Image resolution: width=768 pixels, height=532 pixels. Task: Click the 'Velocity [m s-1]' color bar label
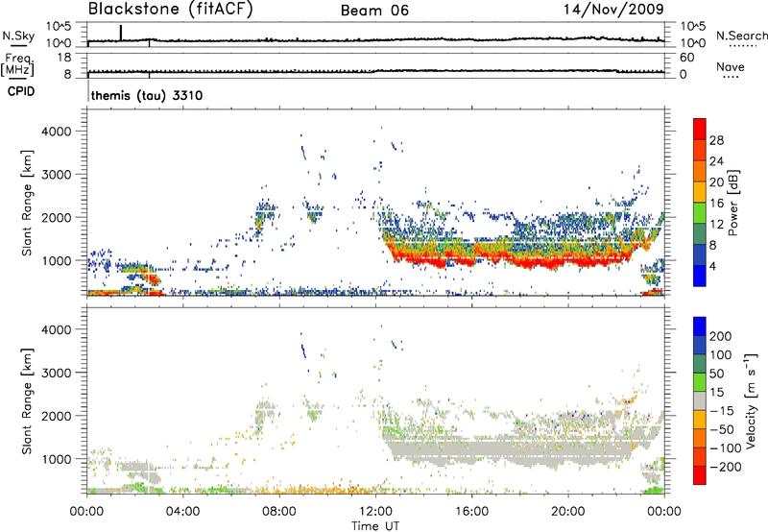click(x=751, y=400)
